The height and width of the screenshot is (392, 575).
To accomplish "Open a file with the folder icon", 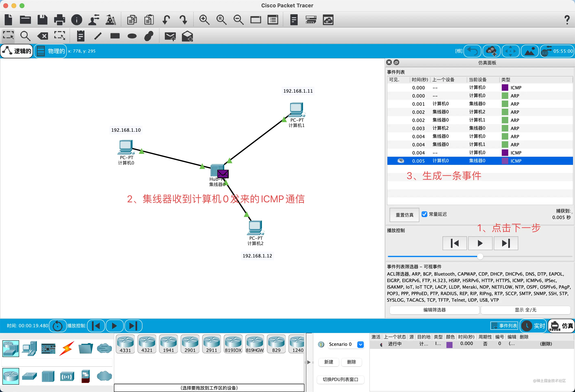I will click(x=25, y=20).
